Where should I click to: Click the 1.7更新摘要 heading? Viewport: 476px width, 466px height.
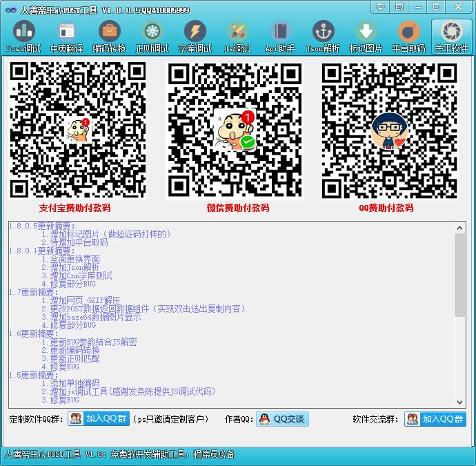(x=33, y=292)
